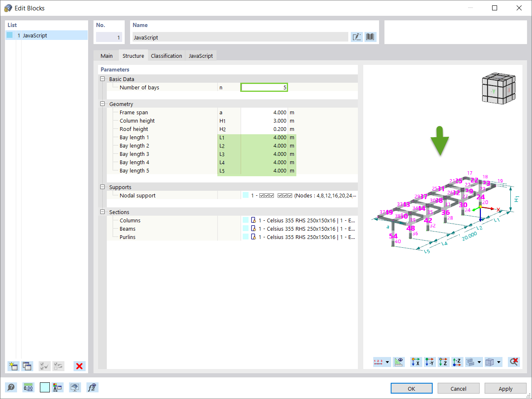Select the Number of bays input field
The width and height of the screenshot is (532, 399).
pyautogui.click(x=264, y=87)
